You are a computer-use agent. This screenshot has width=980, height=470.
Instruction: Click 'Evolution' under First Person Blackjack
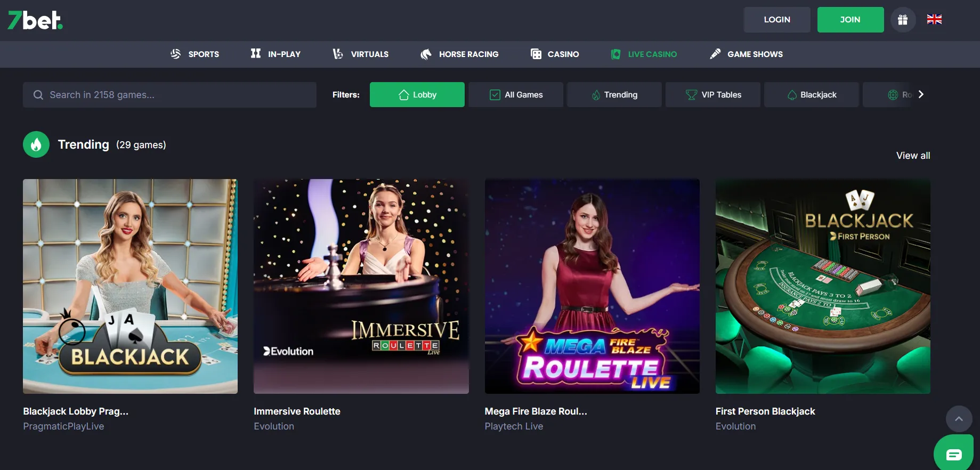click(735, 426)
